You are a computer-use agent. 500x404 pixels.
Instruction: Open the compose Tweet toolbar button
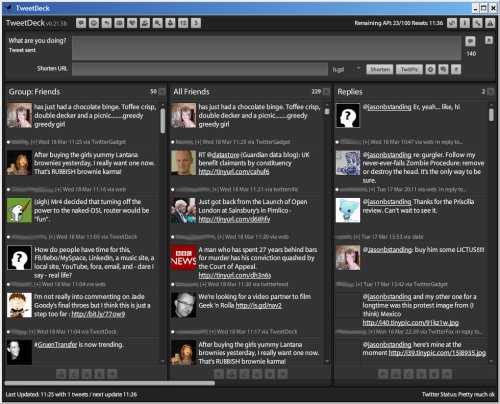click(x=81, y=23)
